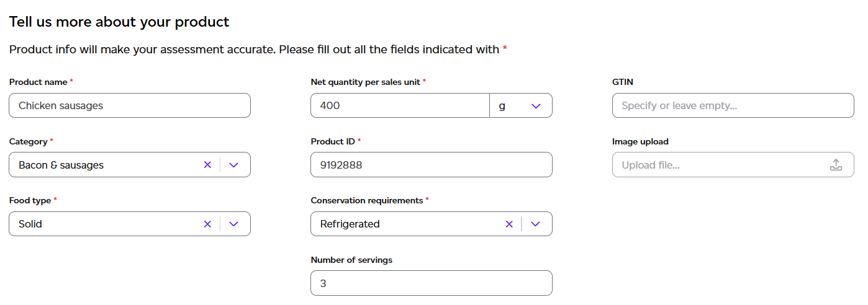Expand the Category dropdown chevron

click(x=233, y=165)
